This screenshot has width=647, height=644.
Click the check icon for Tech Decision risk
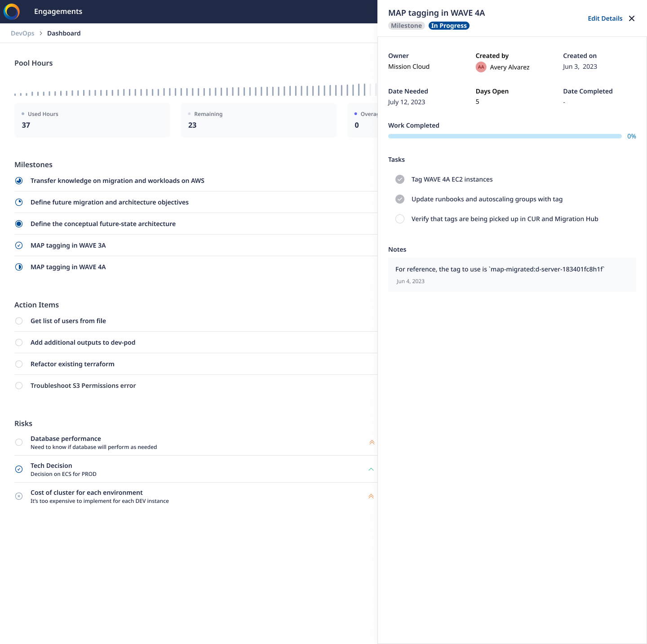point(19,469)
